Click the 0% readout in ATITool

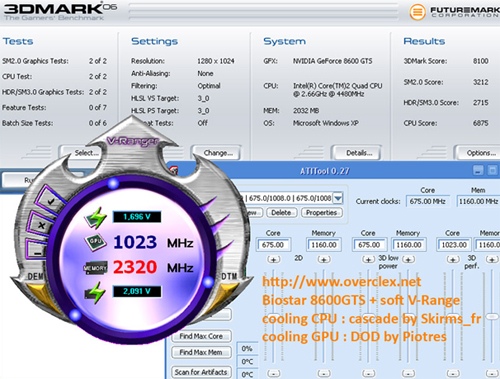247,349
